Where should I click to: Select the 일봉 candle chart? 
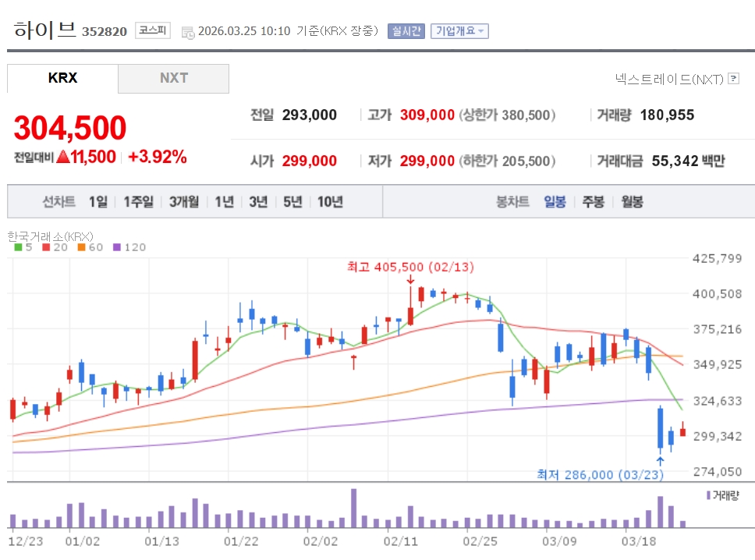(555, 201)
